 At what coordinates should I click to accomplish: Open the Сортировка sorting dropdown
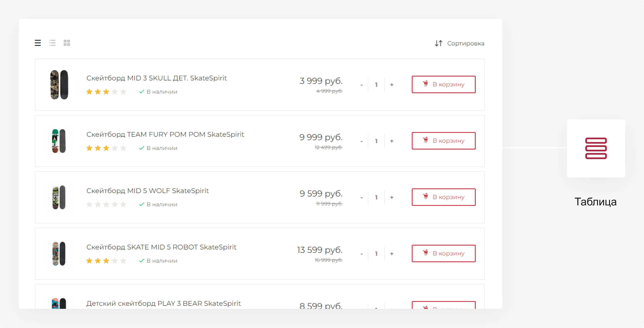(x=465, y=43)
